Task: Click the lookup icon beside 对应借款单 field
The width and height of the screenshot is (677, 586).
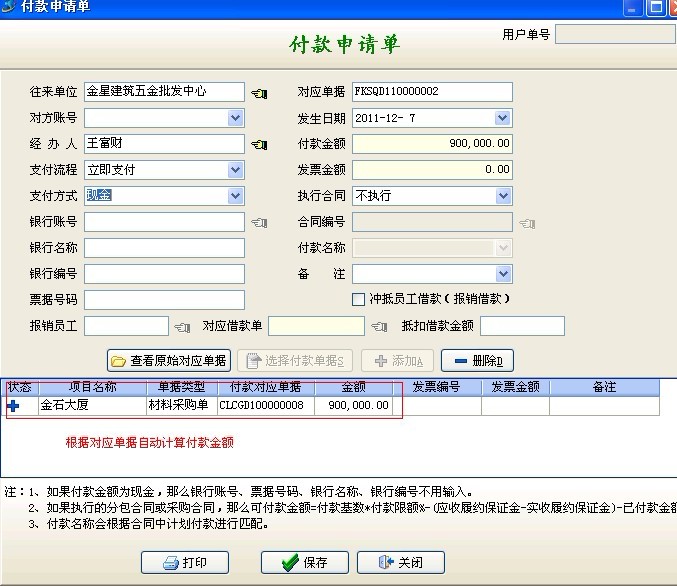Action: coord(379,327)
